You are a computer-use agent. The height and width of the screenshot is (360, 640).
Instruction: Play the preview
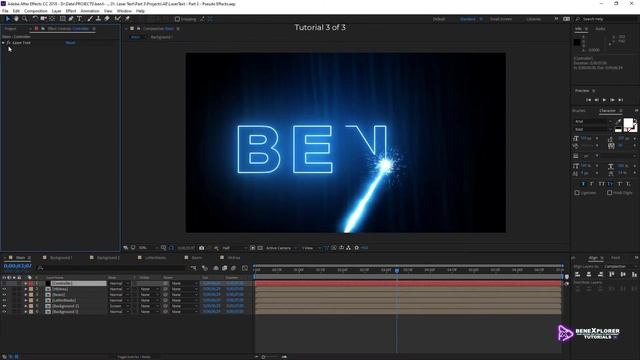tap(604, 100)
